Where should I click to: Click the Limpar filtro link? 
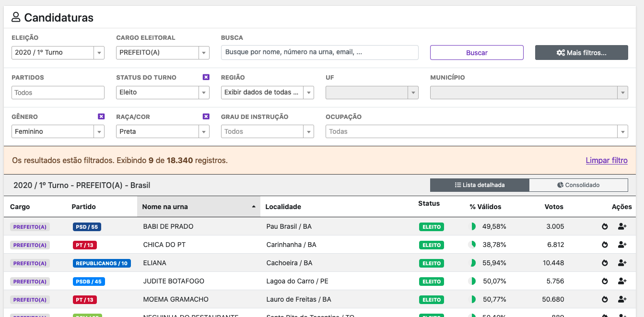click(x=606, y=160)
